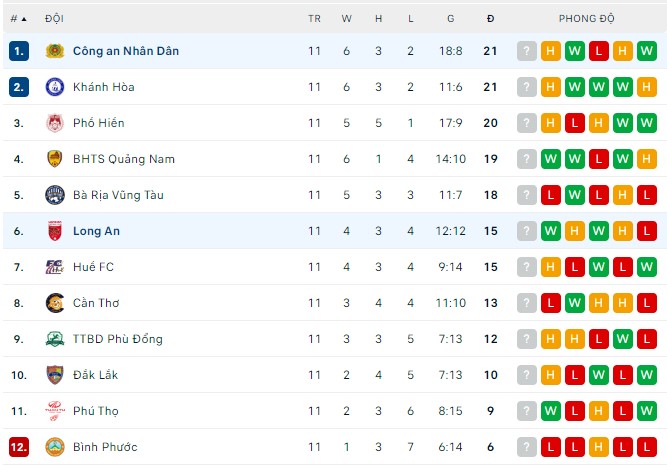The height and width of the screenshot is (466, 667).
Task: Click the W wins column header
Action: click(x=346, y=19)
